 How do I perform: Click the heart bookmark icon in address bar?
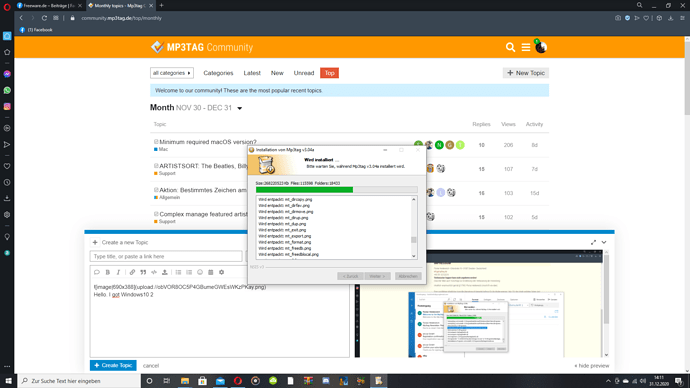646,18
